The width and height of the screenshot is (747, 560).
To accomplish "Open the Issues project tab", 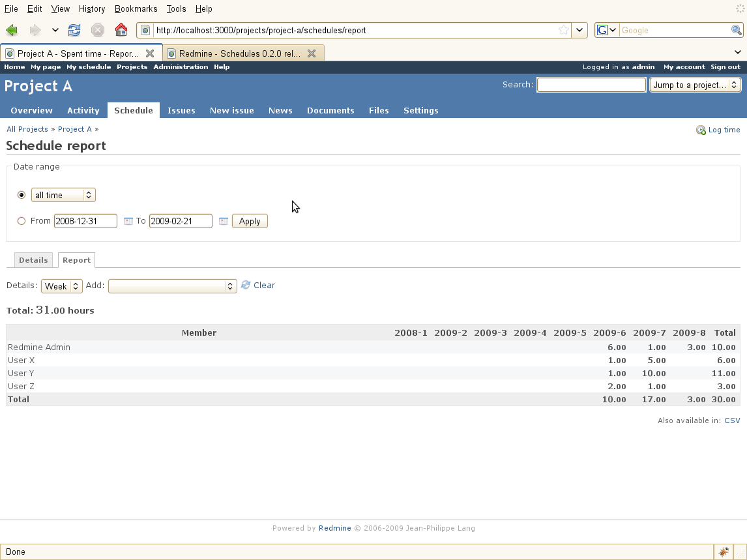I will 181,110.
